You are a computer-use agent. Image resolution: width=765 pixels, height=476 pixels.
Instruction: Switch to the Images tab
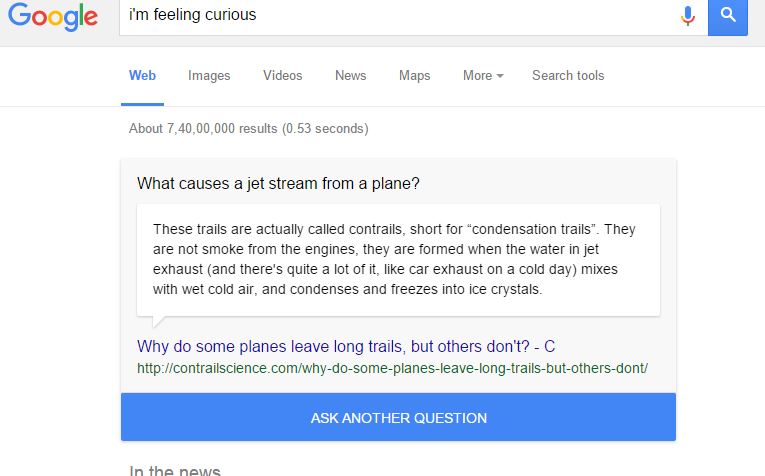pyautogui.click(x=209, y=76)
